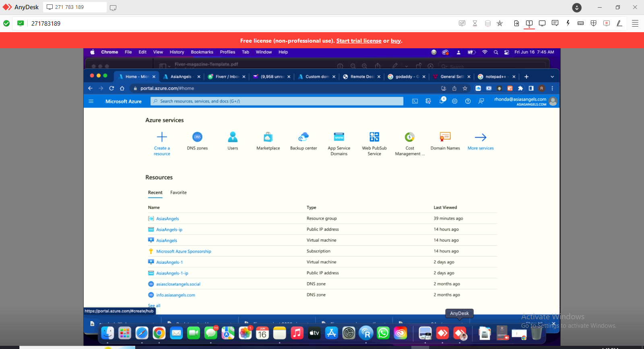Open info.asiasangels.com DNS zone
644x349 pixels.
click(175, 295)
